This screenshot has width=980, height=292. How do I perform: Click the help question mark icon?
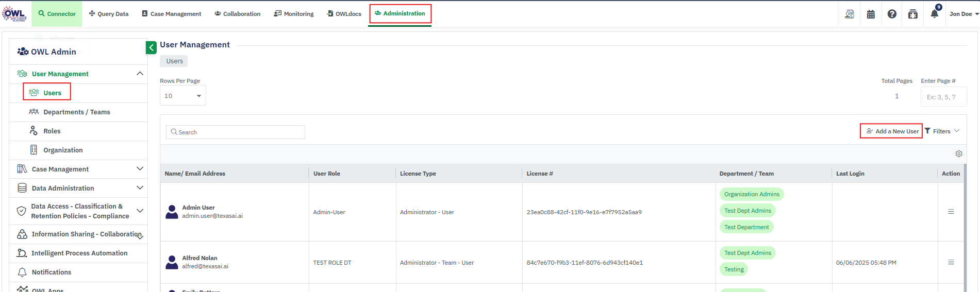tap(892, 14)
